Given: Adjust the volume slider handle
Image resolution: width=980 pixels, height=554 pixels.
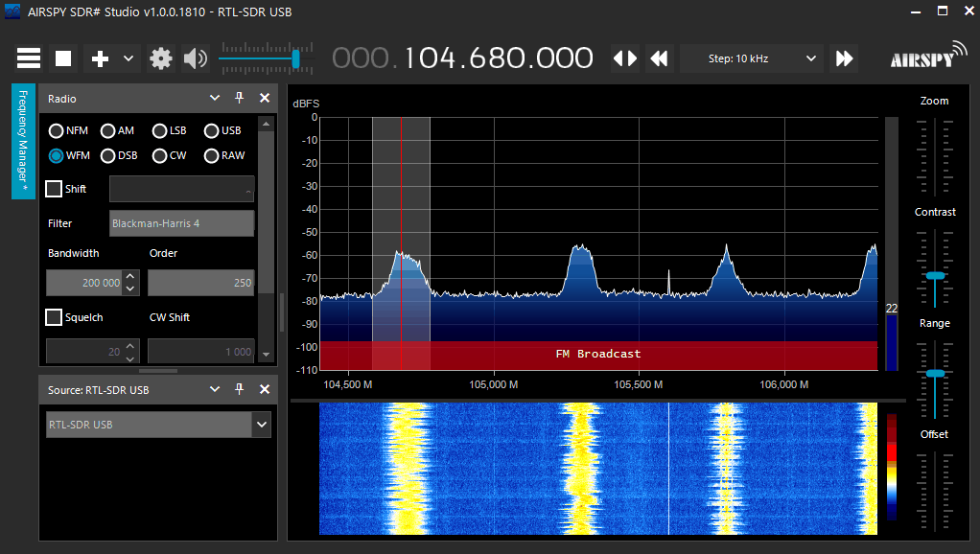Looking at the screenshot, I should click(x=295, y=58).
